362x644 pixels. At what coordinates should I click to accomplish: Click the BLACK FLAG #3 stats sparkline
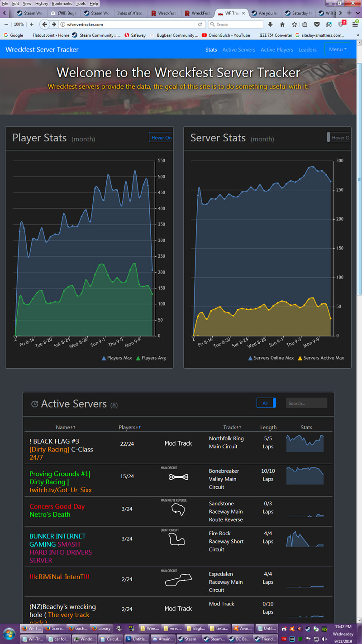pyautogui.click(x=305, y=443)
